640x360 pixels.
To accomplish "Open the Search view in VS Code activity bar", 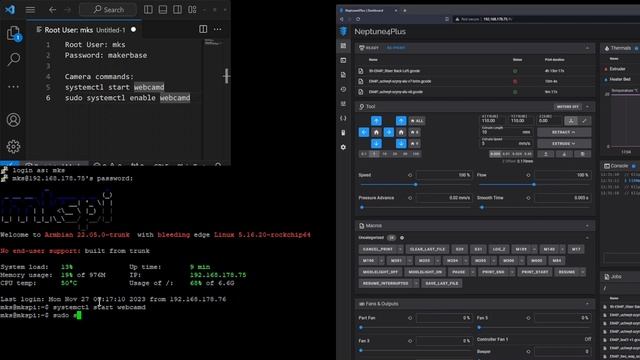I will click(13, 60).
